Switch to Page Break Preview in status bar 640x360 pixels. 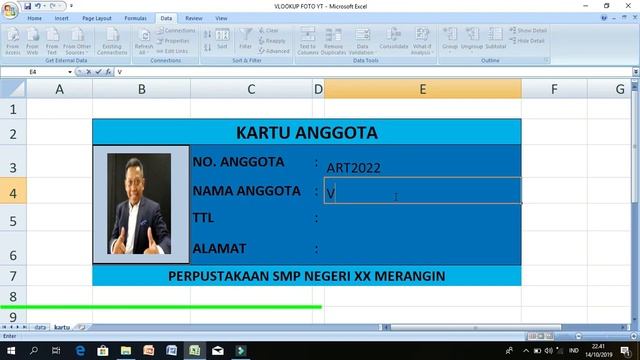[x=549, y=336]
